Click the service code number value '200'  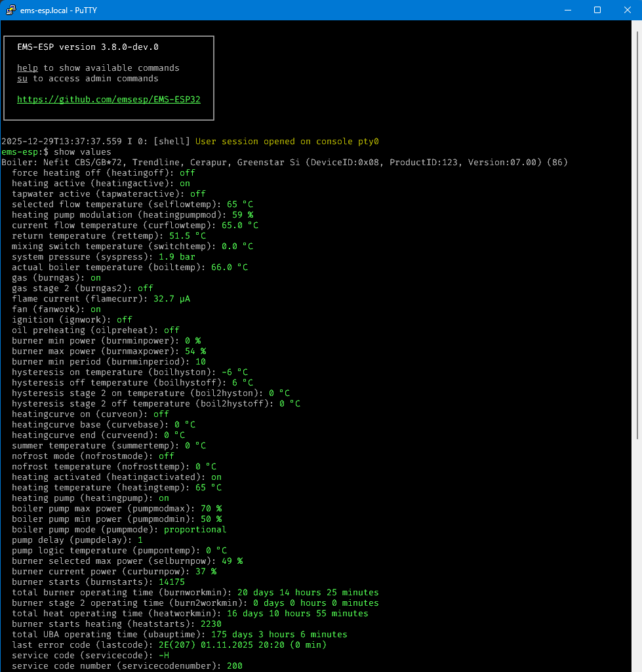[234, 666]
